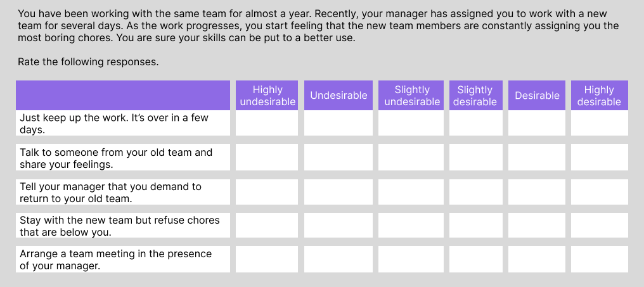644x287 pixels.
Task: Rate 'Tell your manager that you demand' as Highly desirable
Action: click(x=599, y=192)
